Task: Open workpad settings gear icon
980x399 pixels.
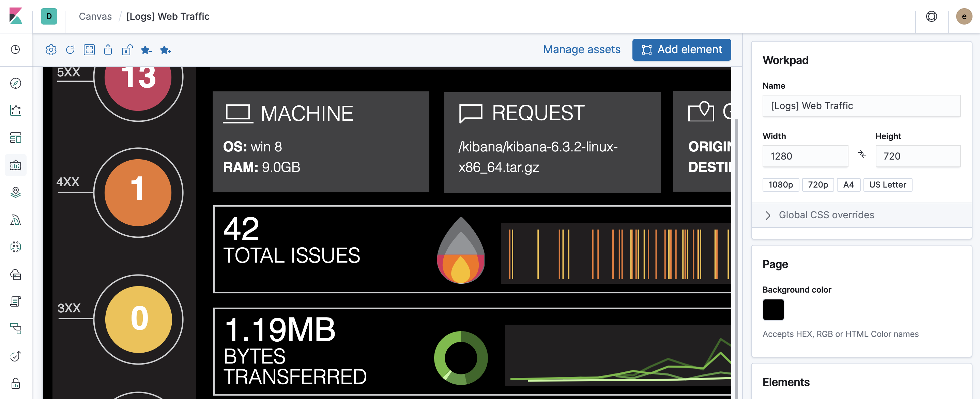Action: (51, 50)
